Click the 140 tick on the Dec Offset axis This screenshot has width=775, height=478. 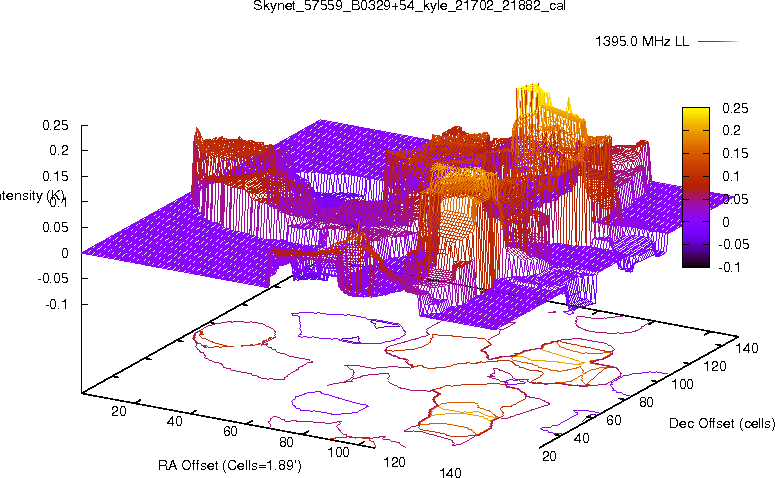pos(747,348)
